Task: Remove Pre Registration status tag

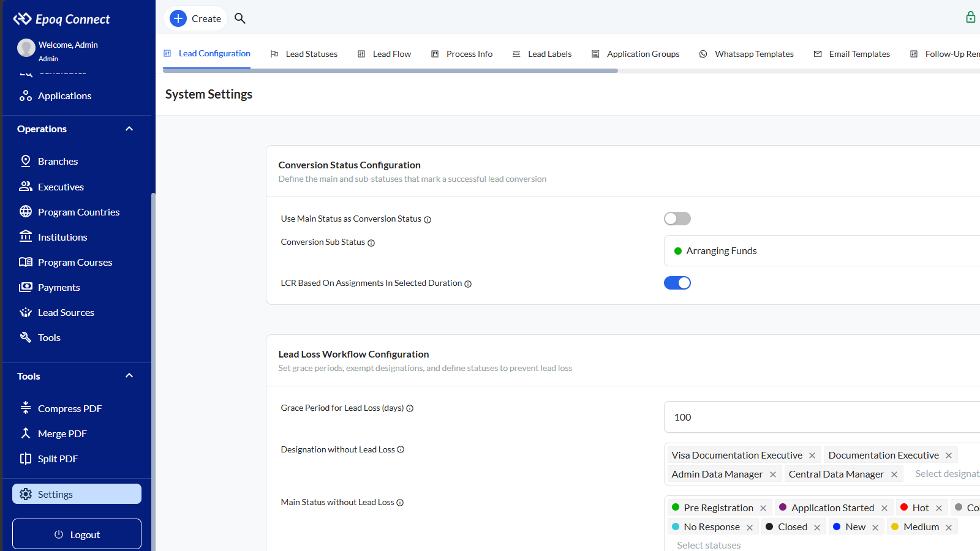Action: point(763,508)
